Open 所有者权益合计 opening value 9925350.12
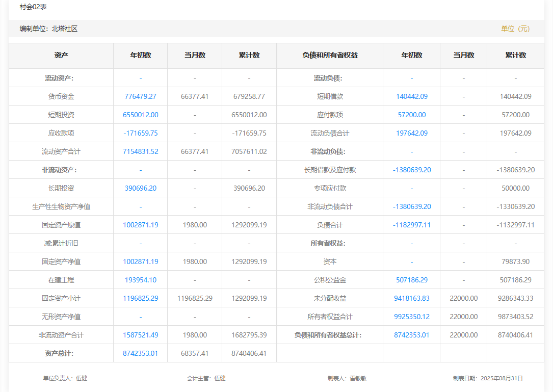Viewport: 553px width, 392px height. coord(411,317)
